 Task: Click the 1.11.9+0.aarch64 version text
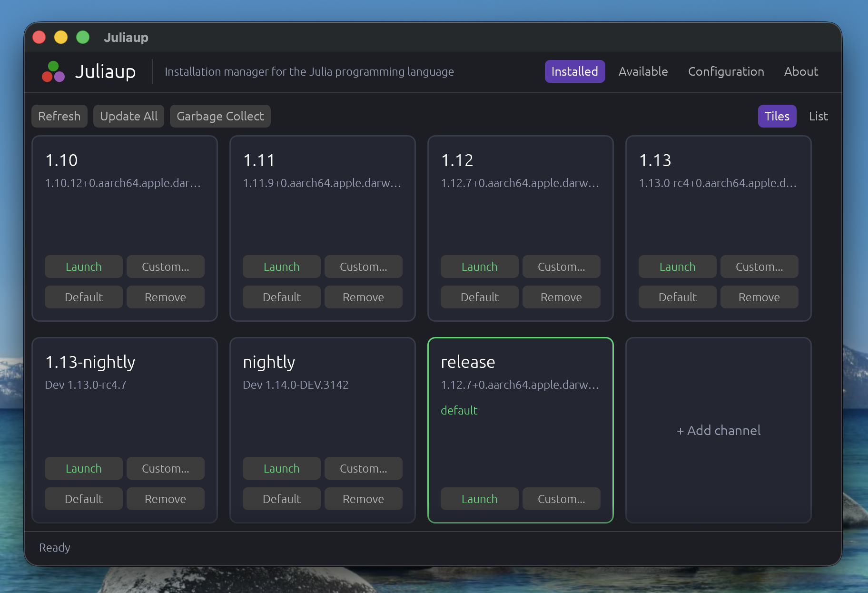[322, 183]
